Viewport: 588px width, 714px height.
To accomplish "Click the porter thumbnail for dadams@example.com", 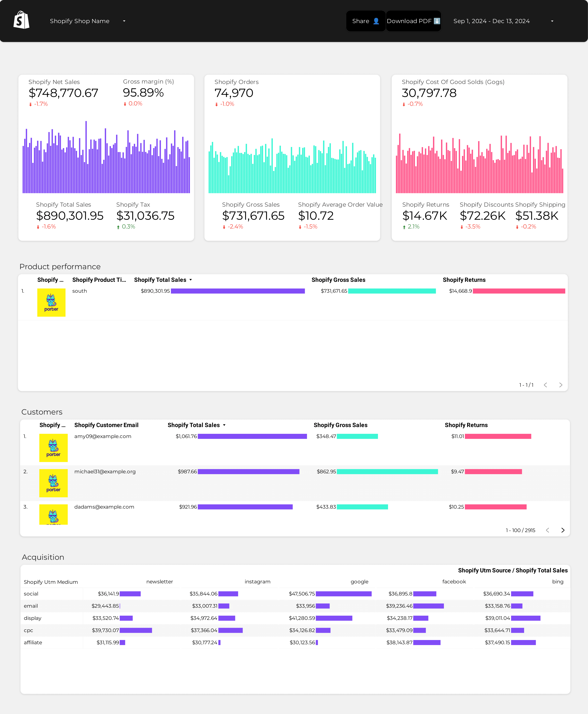I will point(53,514).
